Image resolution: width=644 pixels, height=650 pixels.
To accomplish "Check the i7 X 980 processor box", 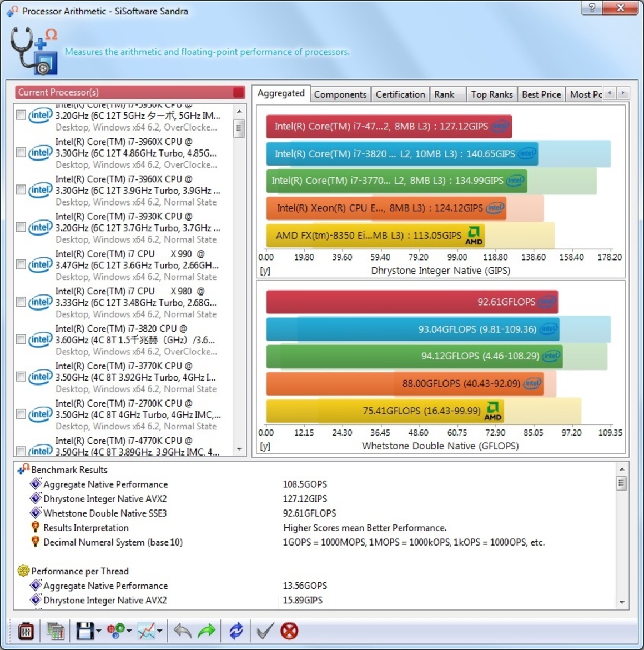I will (21, 302).
